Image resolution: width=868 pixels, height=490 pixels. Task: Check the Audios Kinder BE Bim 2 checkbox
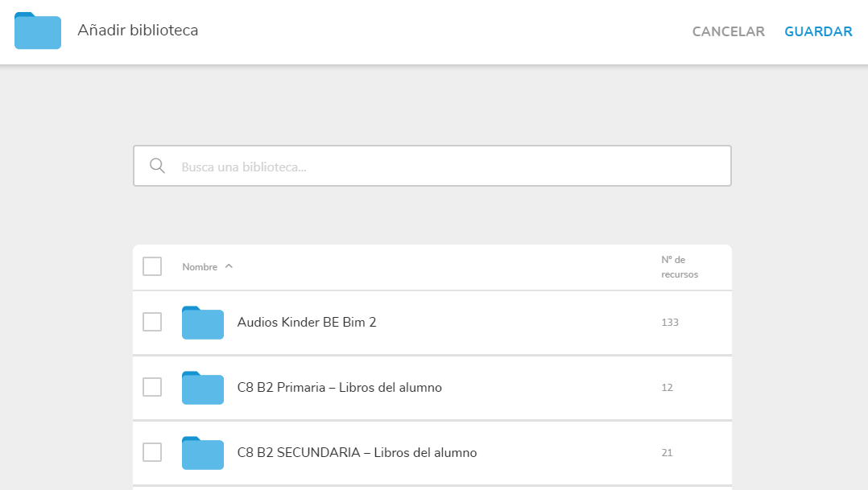pos(152,322)
